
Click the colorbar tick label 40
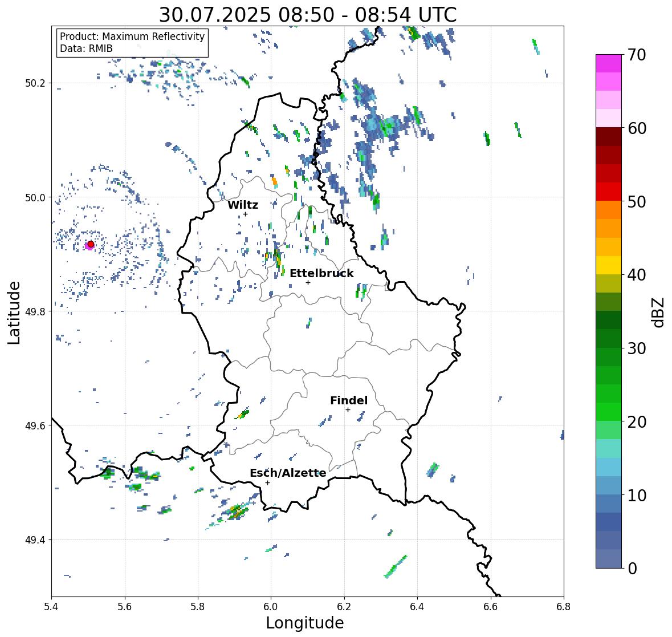[x=637, y=275]
